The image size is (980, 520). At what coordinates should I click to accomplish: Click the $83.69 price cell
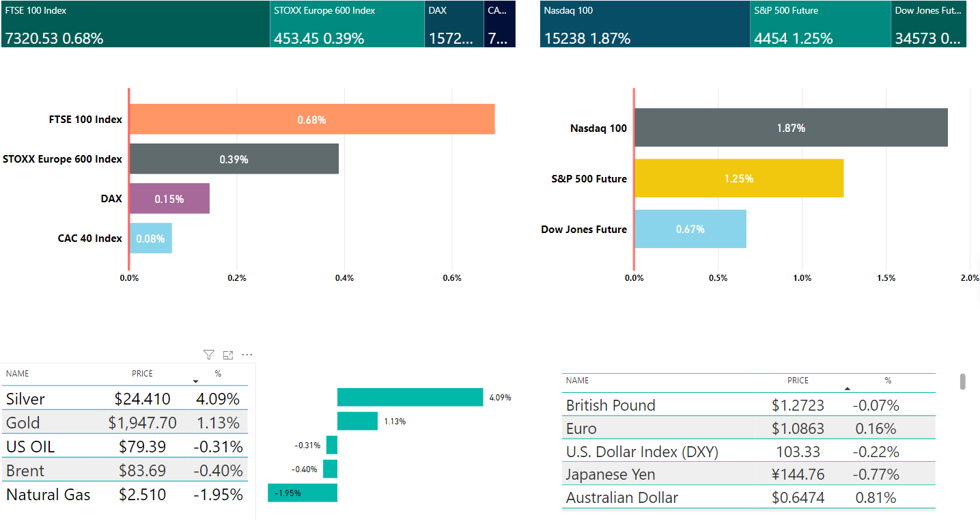point(143,471)
